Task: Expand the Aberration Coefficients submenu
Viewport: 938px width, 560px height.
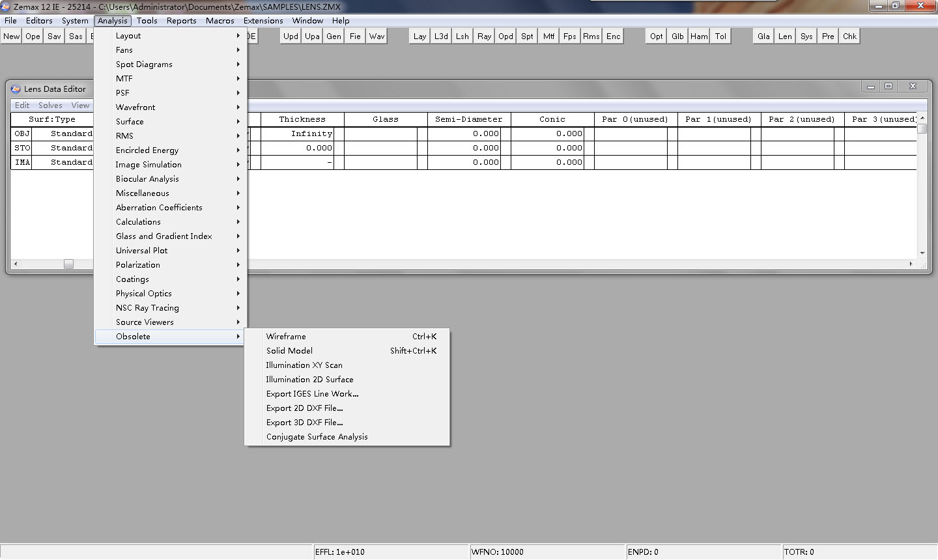Action: [x=169, y=208]
